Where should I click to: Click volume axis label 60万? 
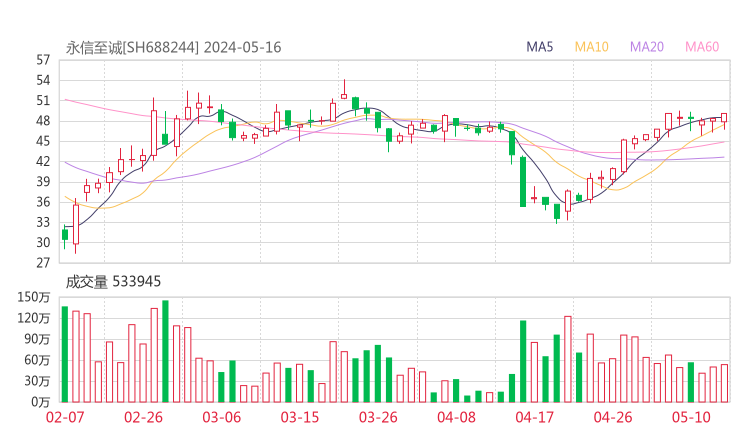[x=37, y=360]
